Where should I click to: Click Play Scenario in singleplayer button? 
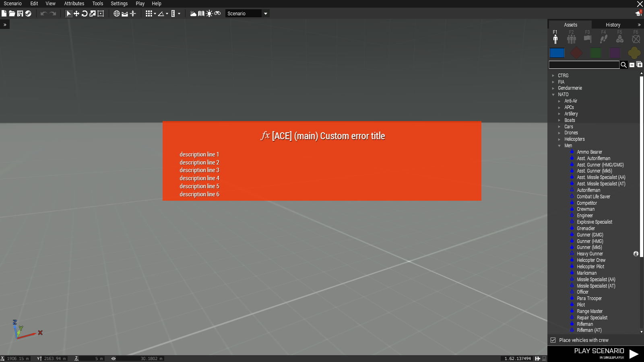pyautogui.click(x=596, y=354)
